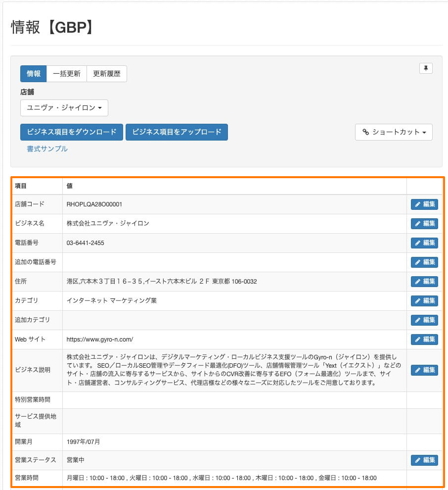Edit the Web サイト URL
Image resolution: width=448 pixels, height=490 pixels.
pos(424,340)
